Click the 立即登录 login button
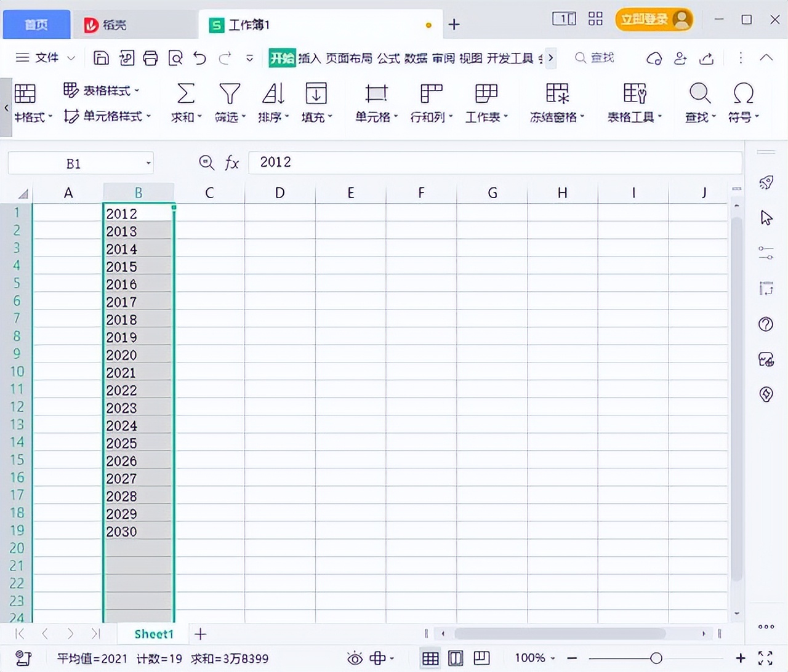Viewport: 788px width, 672px height. pos(646,19)
